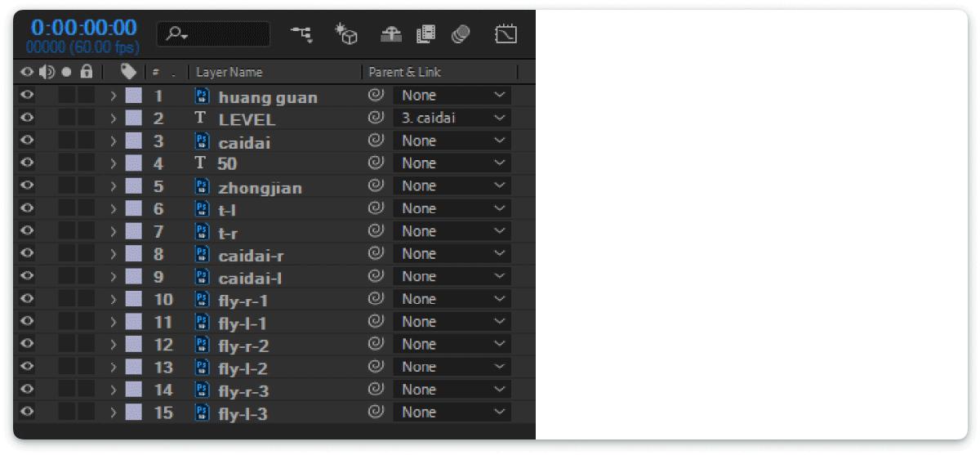Expand the huang guan layer properties
This screenshot has width=980, height=455.
[114, 96]
